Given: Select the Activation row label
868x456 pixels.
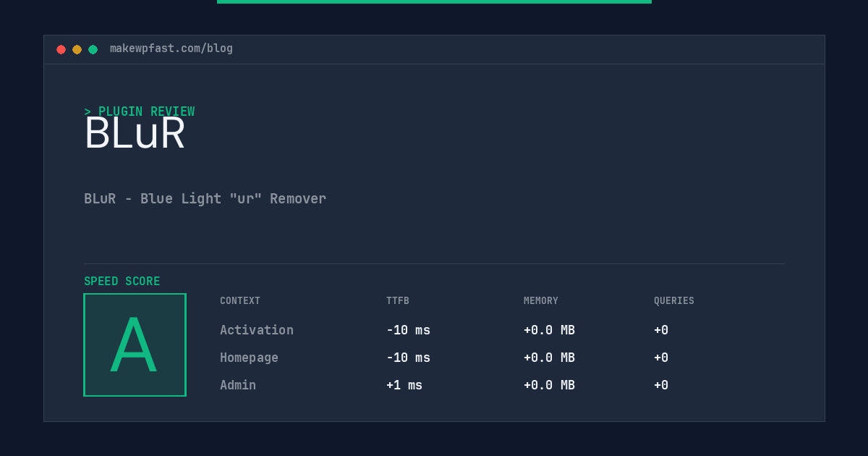Looking at the screenshot, I should [x=257, y=330].
